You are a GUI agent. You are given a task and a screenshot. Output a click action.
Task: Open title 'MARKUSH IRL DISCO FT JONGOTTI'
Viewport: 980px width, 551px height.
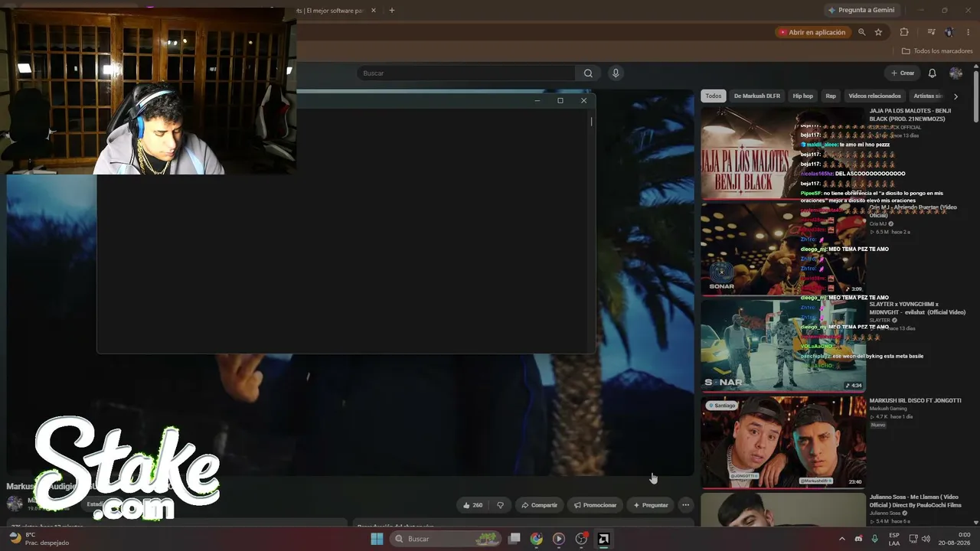915,400
